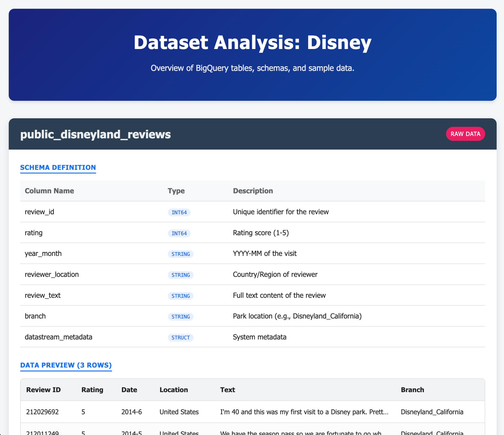Click the INT64 type badge for review_id
The height and width of the screenshot is (435, 504).
[179, 212]
